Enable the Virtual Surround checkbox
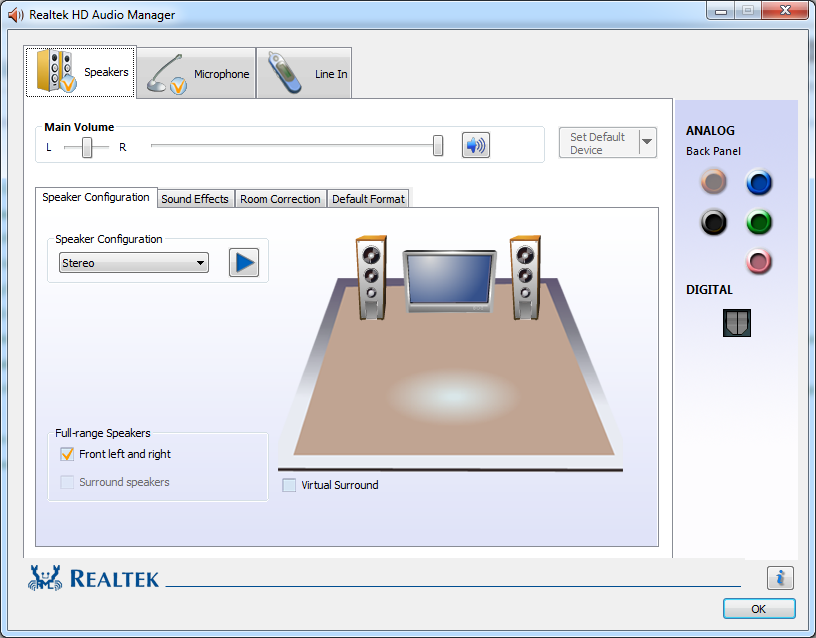The width and height of the screenshot is (816, 638). click(x=290, y=485)
